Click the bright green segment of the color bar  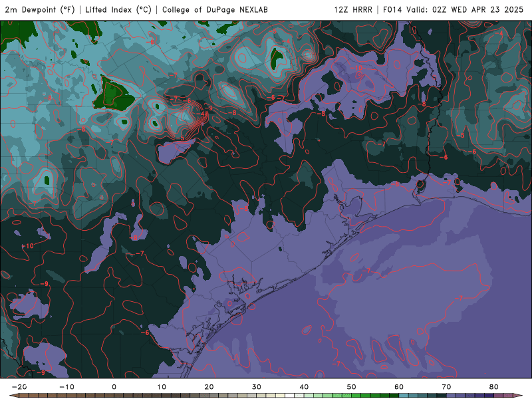[x=356, y=396]
